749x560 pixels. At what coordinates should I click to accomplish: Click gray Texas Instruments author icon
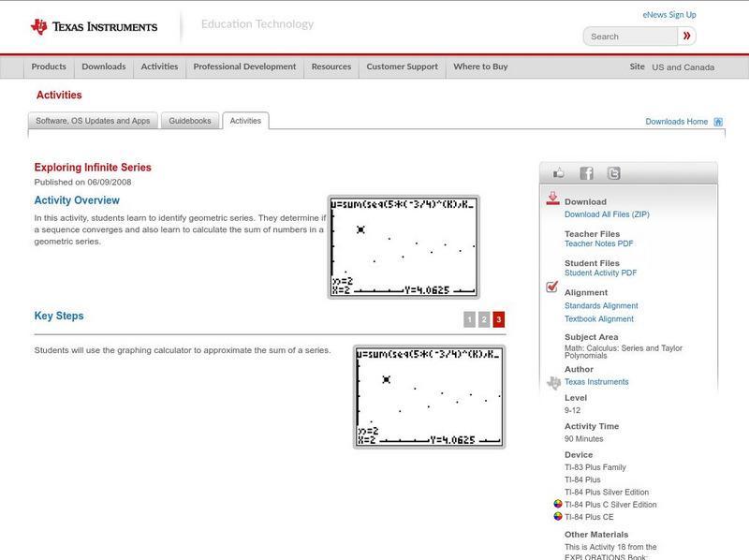[553, 382]
